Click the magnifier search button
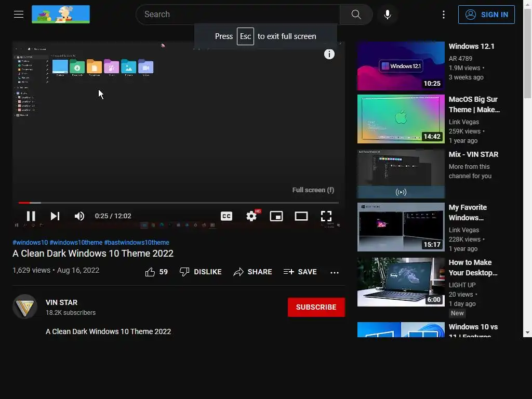The image size is (532, 399). (x=356, y=14)
